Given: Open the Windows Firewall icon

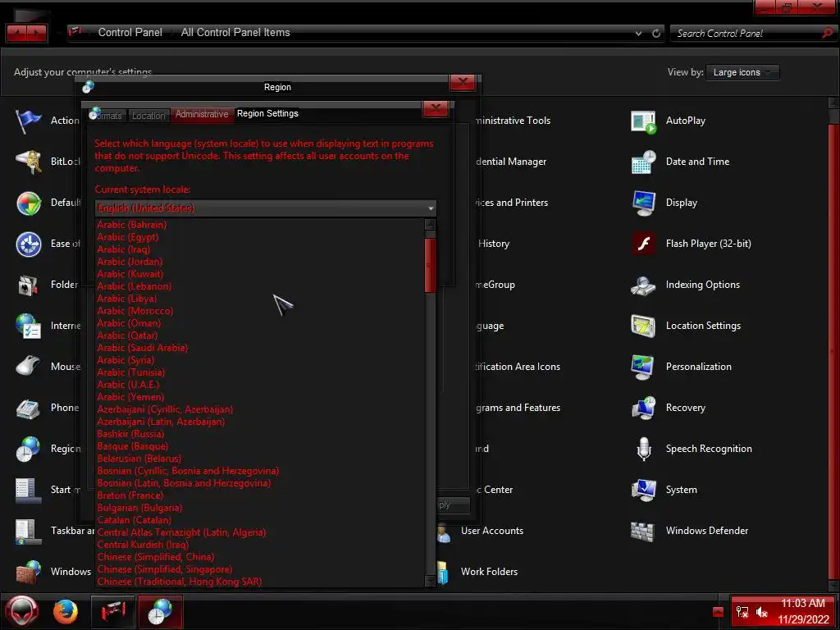Looking at the screenshot, I should coord(29,572).
